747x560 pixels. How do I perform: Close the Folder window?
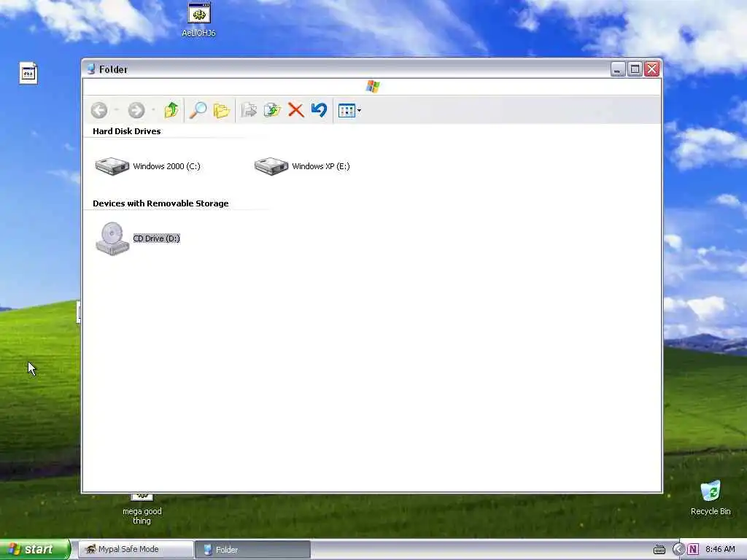click(651, 69)
